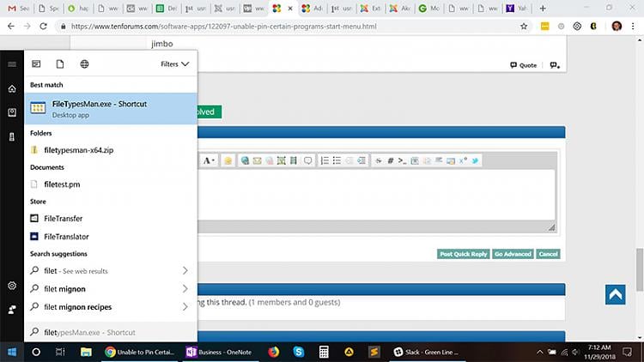
Task: Insert email link envelope icon
Action: click(257, 160)
